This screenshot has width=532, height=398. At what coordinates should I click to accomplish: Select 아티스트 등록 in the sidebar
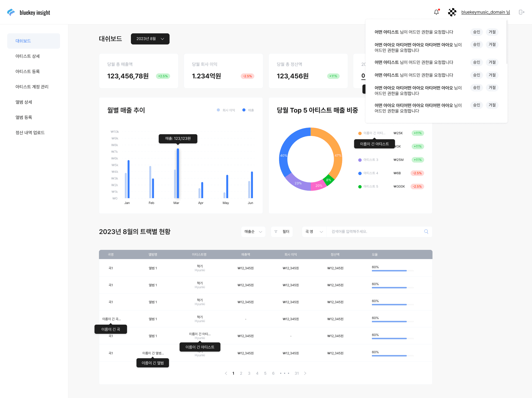[x=28, y=71]
